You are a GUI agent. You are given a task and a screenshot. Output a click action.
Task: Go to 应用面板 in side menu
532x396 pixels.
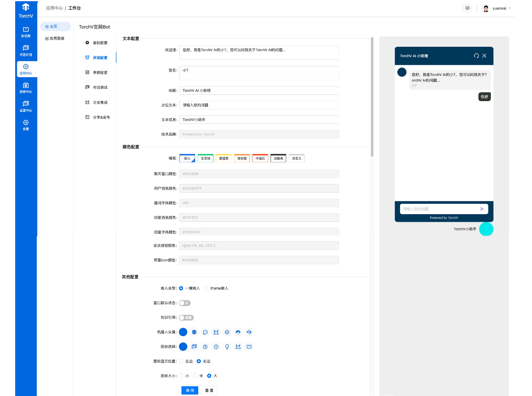(x=55, y=38)
